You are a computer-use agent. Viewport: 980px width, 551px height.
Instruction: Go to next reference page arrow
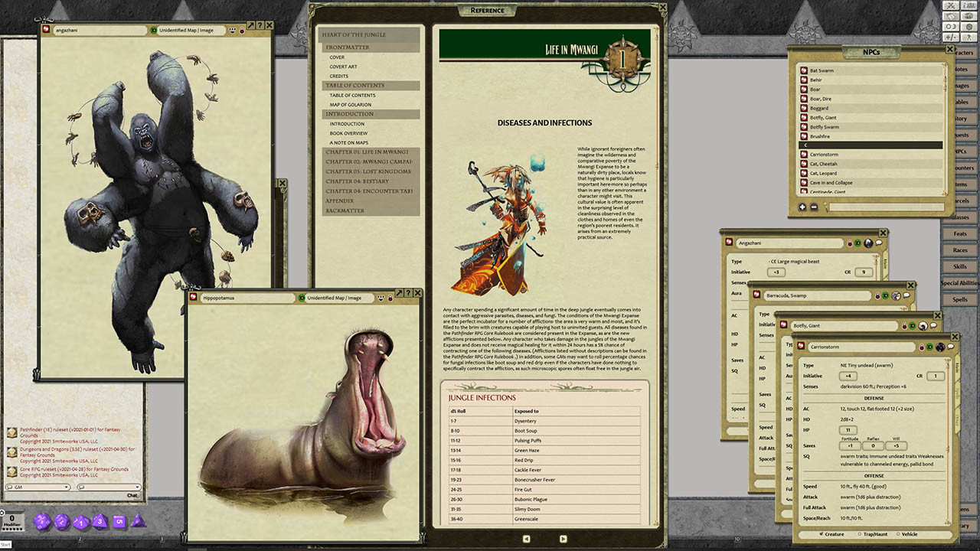click(563, 539)
